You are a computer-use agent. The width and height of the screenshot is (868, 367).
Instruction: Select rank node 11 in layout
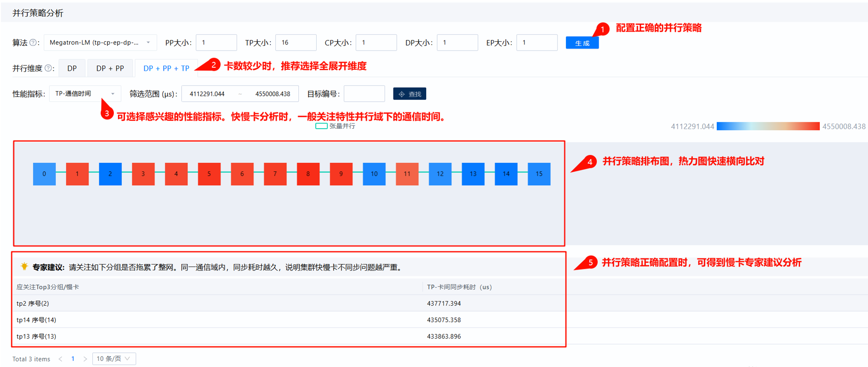tap(407, 174)
